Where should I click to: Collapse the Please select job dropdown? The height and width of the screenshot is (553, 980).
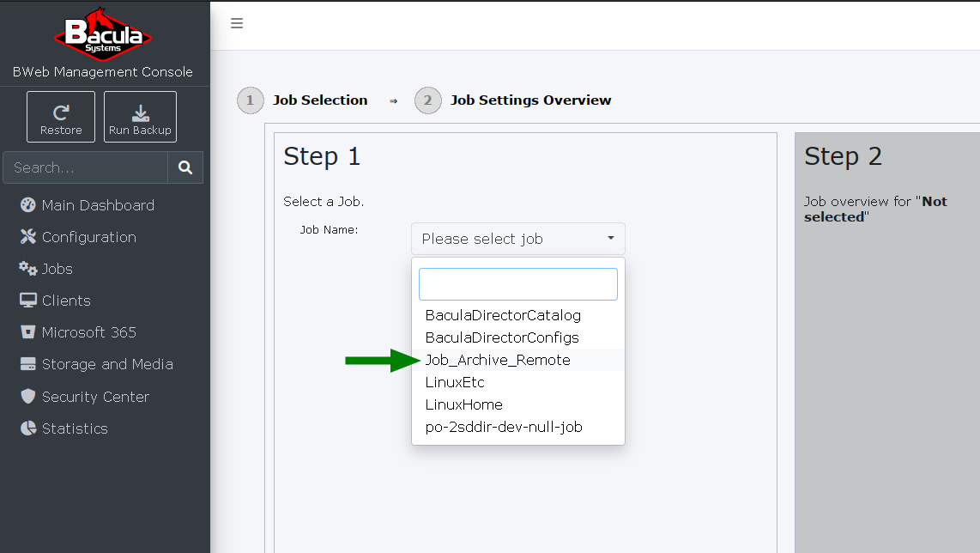click(518, 239)
